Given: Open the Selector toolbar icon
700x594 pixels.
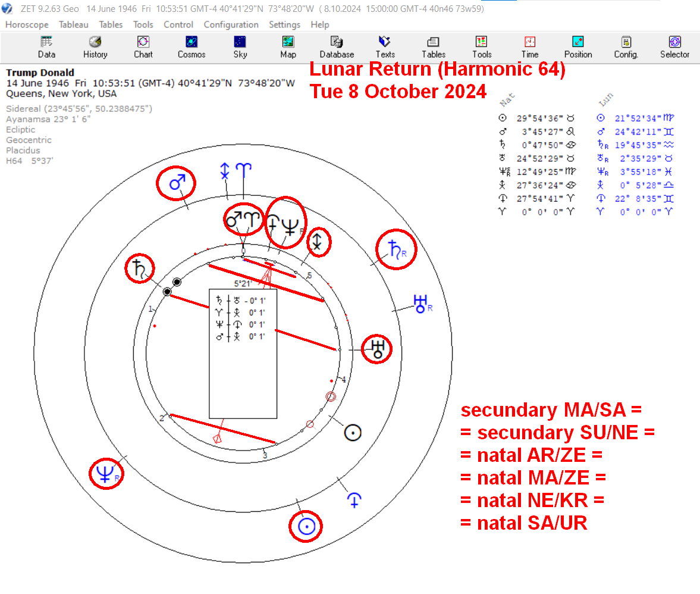Looking at the screenshot, I should pyautogui.click(x=674, y=48).
